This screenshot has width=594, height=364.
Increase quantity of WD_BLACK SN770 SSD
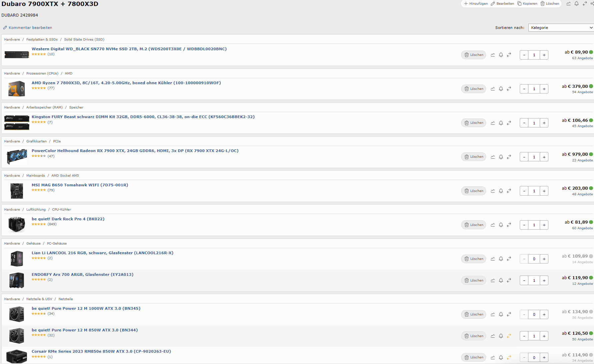(544, 55)
